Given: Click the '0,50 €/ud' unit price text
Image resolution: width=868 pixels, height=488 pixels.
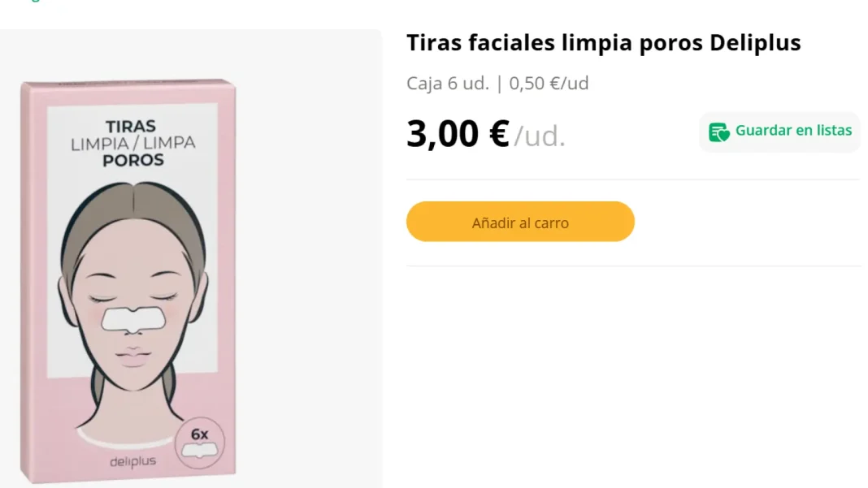Looking at the screenshot, I should [x=549, y=84].
